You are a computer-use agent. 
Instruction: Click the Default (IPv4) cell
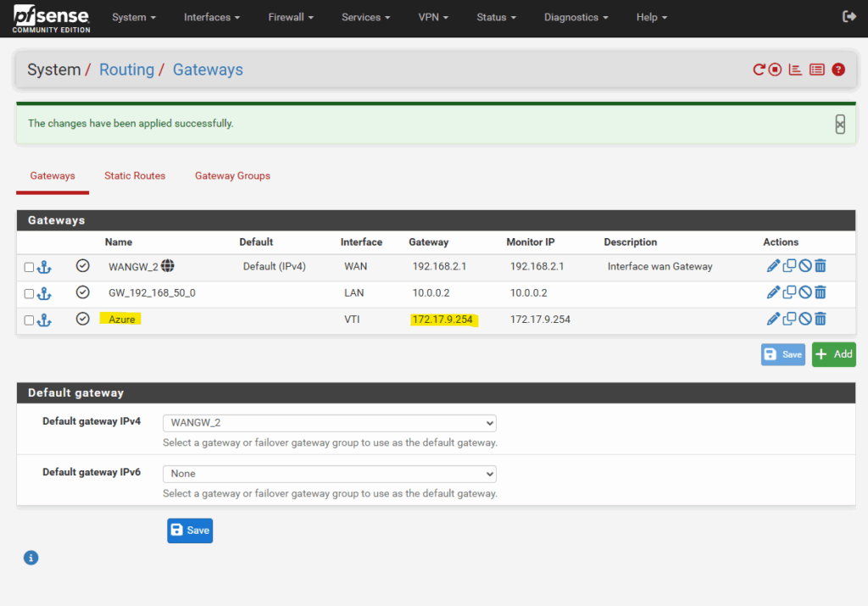274,266
